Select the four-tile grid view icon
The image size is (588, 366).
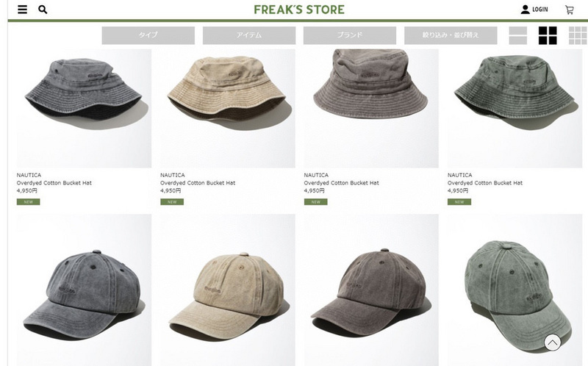(x=548, y=35)
